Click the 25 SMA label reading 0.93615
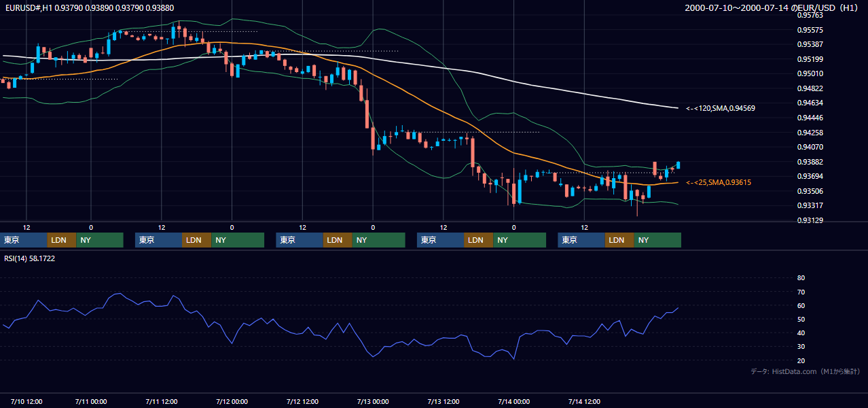The image size is (868, 408). 718,182
